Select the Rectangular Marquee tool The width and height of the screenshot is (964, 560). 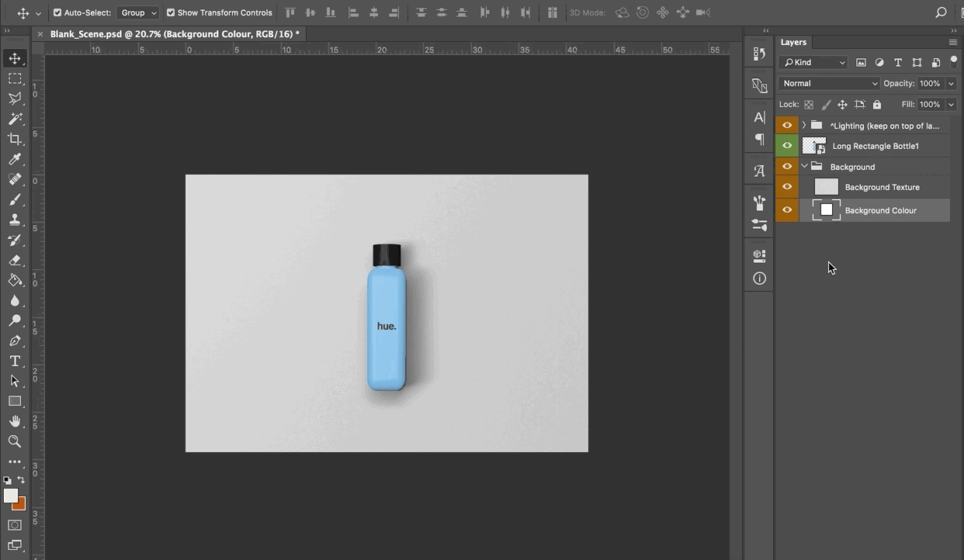pyautogui.click(x=15, y=79)
